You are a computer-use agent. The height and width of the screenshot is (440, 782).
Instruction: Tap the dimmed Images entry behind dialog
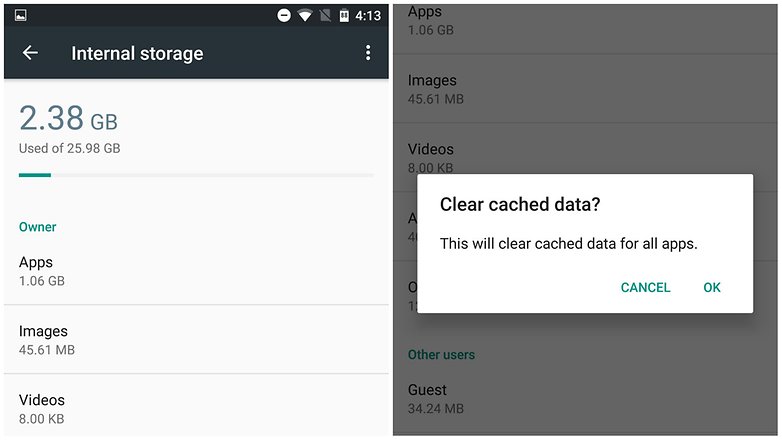[585, 89]
